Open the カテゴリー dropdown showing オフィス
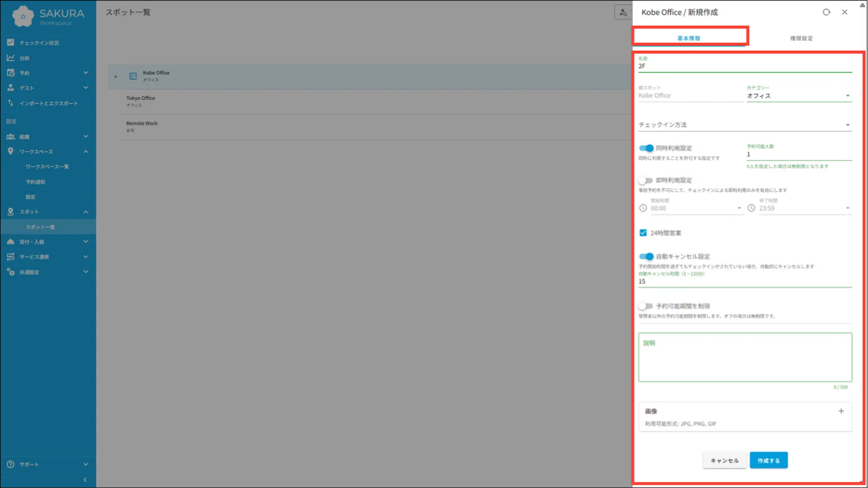 (799, 96)
